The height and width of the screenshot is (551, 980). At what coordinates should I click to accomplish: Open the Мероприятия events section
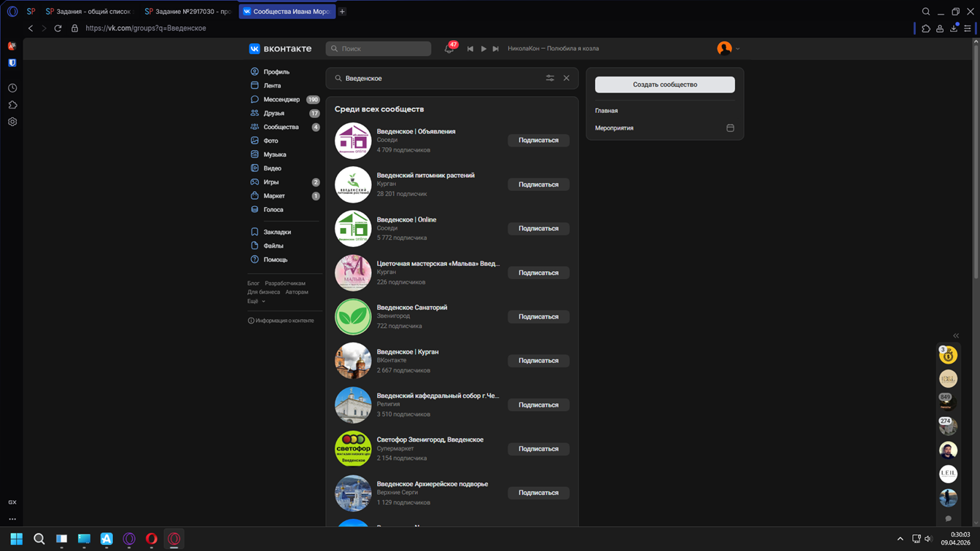pyautogui.click(x=614, y=128)
